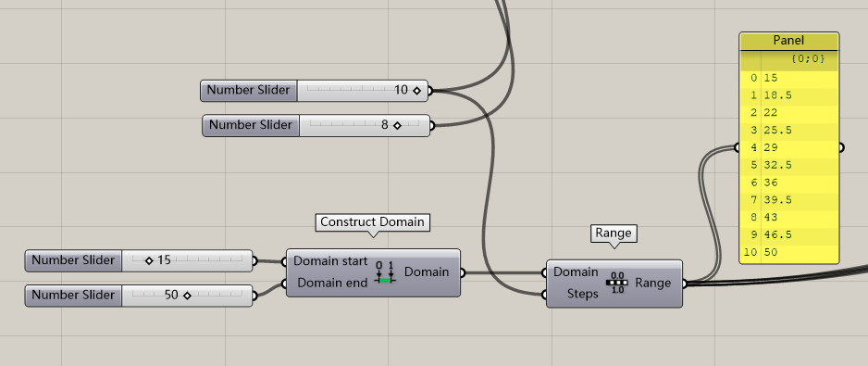Click the Panel's left input grip
868x366 pixels.
tap(737, 147)
